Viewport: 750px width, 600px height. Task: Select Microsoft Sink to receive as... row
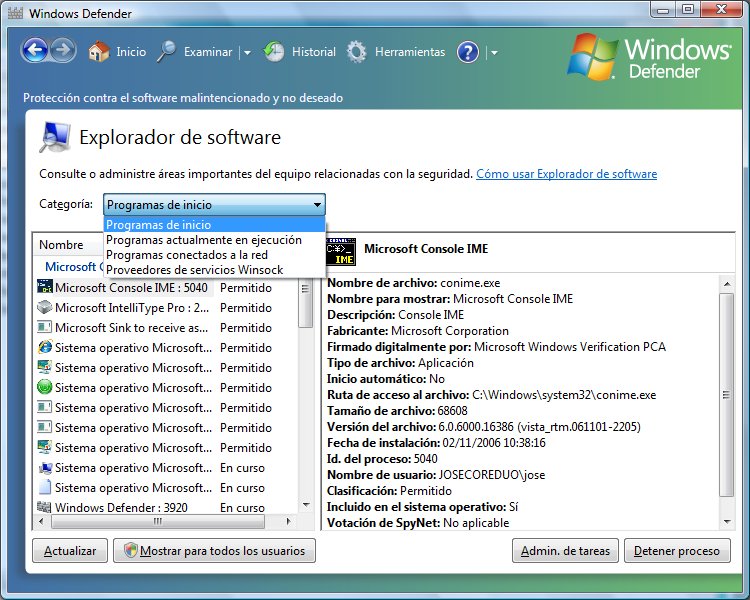click(166, 328)
